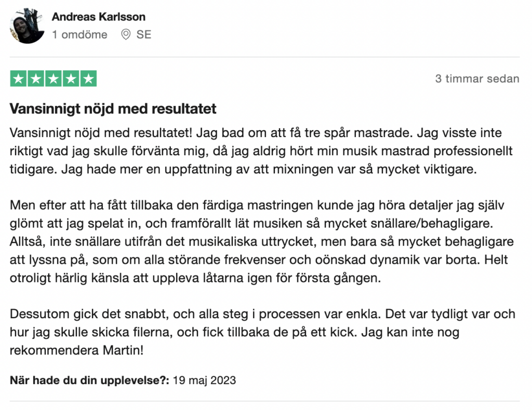
Task: Open the review title 'Vansinnigt nöjd med resultatet'
Action: 113,109
